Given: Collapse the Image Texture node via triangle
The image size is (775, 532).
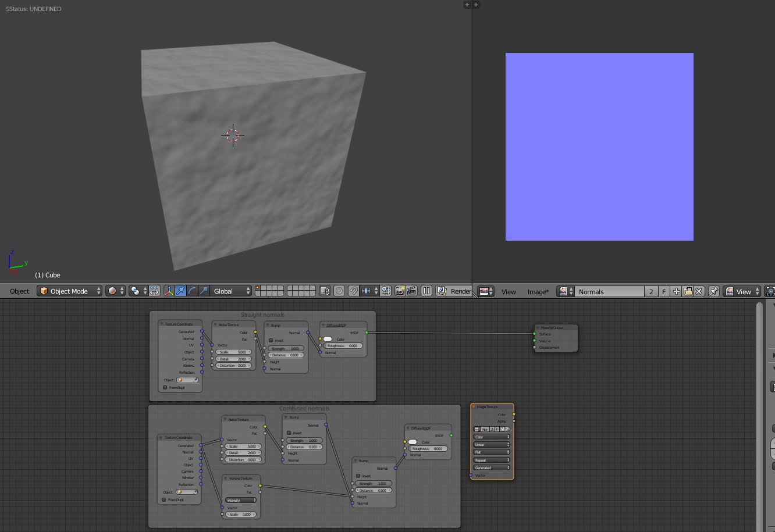Looking at the screenshot, I should click(x=474, y=407).
